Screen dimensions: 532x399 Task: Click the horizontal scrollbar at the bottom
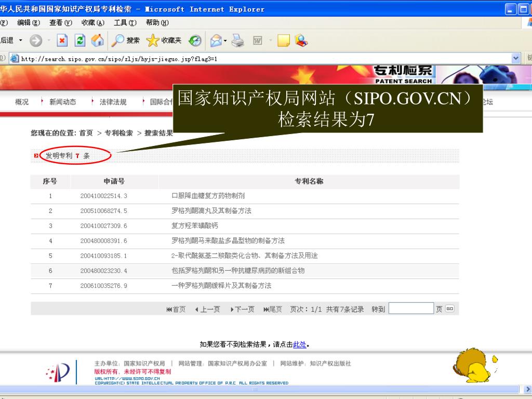[260, 389]
